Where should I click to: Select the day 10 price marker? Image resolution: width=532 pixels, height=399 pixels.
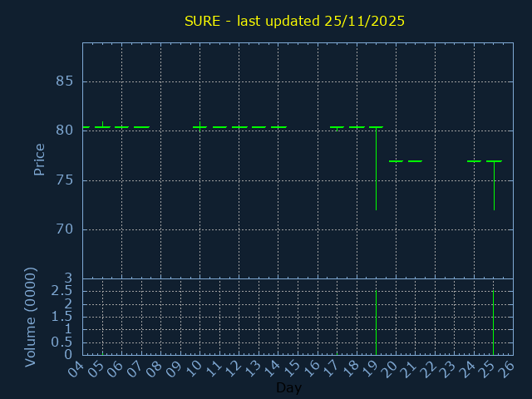coord(199,127)
